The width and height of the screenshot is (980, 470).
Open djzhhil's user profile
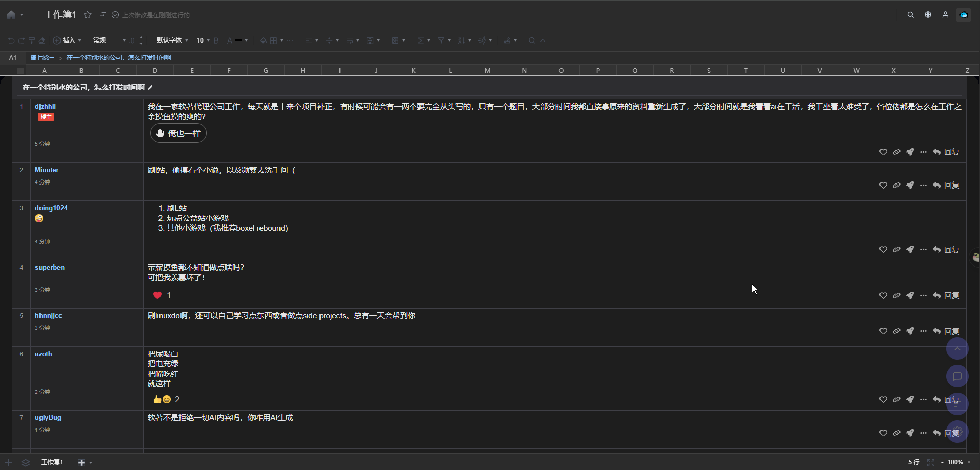45,107
